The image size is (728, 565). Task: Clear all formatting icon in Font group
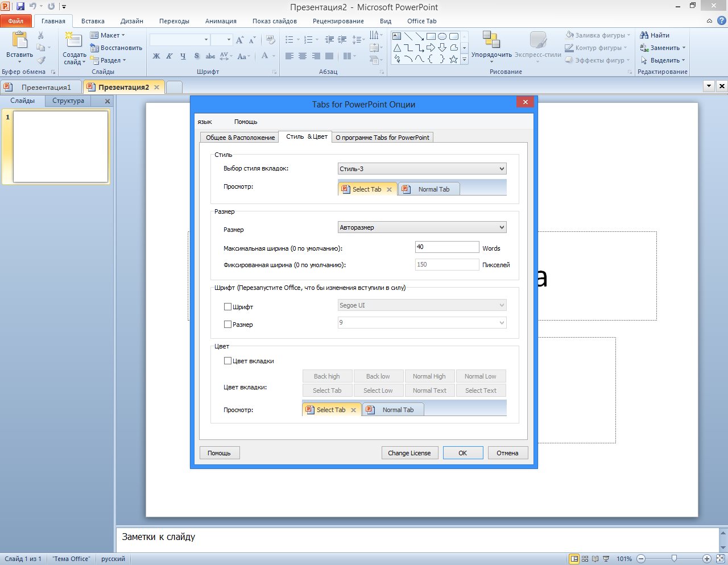tap(271, 40)
